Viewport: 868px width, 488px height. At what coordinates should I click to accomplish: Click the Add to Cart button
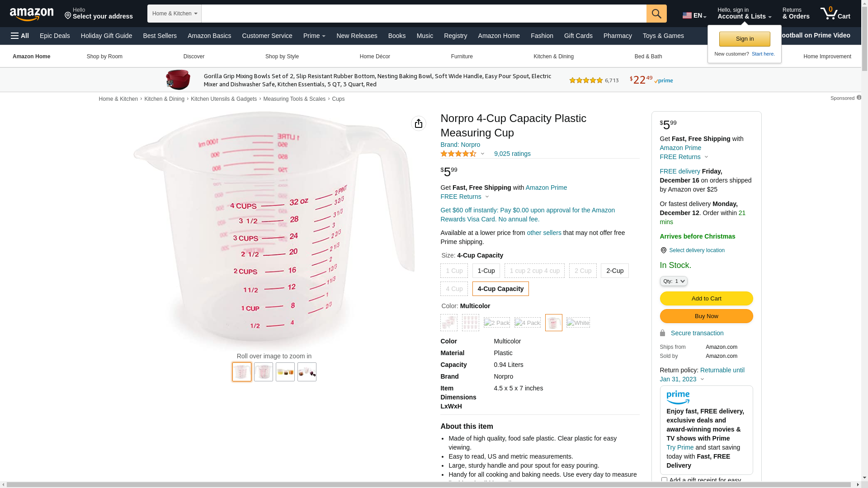point(706,298)
